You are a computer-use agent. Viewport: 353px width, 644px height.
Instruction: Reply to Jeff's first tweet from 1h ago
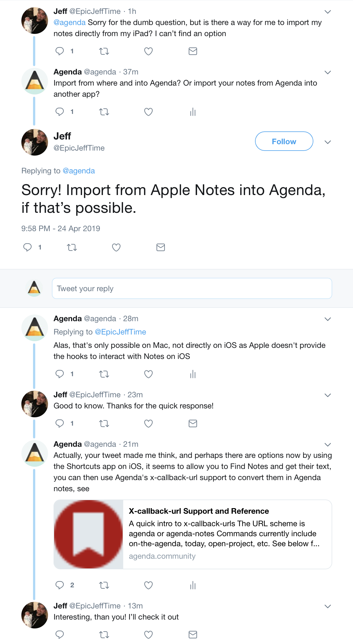click(x=60, y=51)
